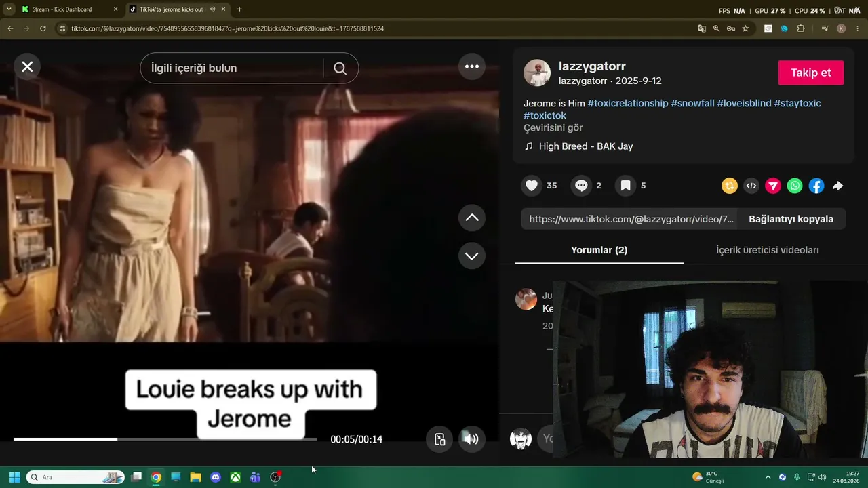Open the Chrome profile avatar
Viewport: 868px width, 488px height.
(842, 28)
